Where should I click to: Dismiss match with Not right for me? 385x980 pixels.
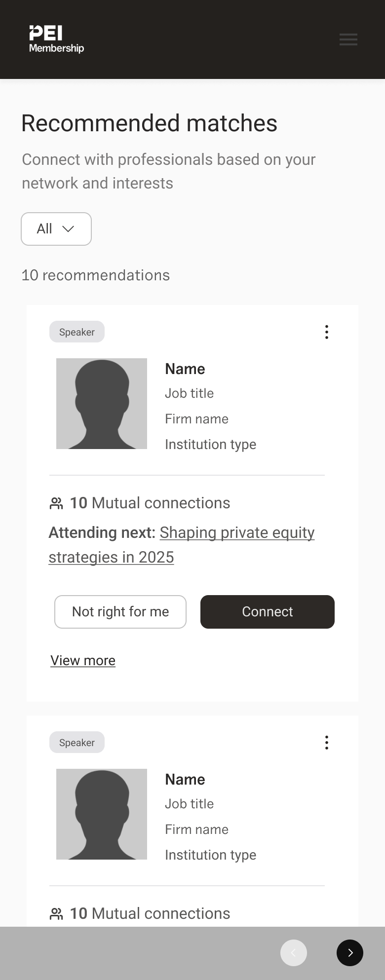point(120,612)
